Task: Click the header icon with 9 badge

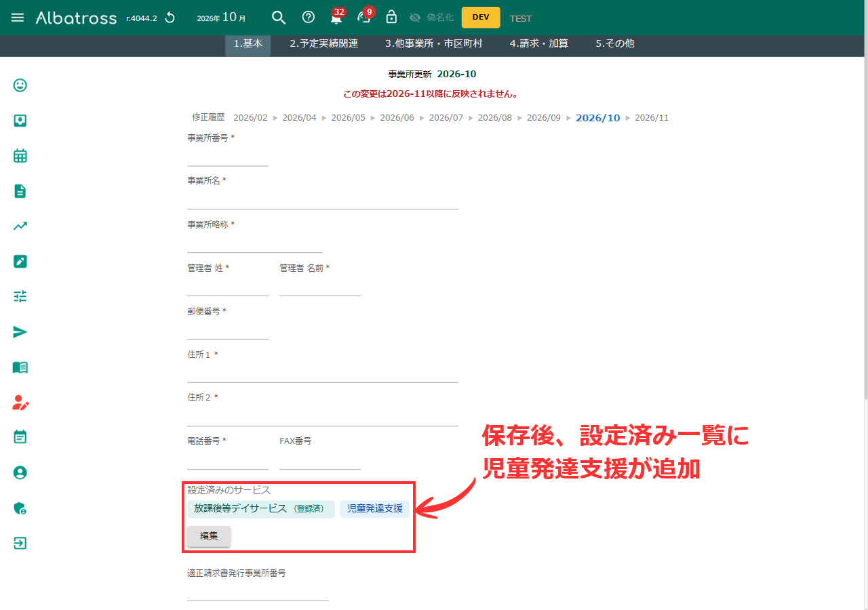Action: pos(365,18)
